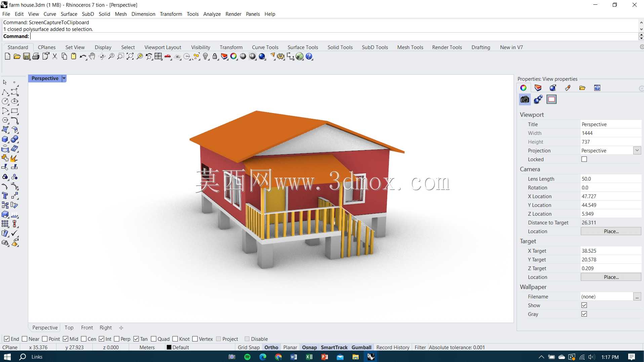The image size is (644, 362).
Task: Select the Box solid tool
Action: click(5, 139)
